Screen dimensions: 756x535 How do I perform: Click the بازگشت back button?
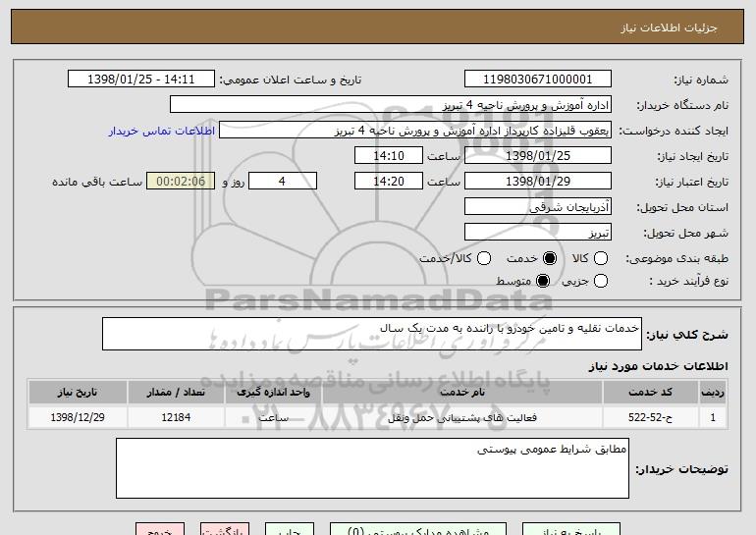(x=225, y=529)
